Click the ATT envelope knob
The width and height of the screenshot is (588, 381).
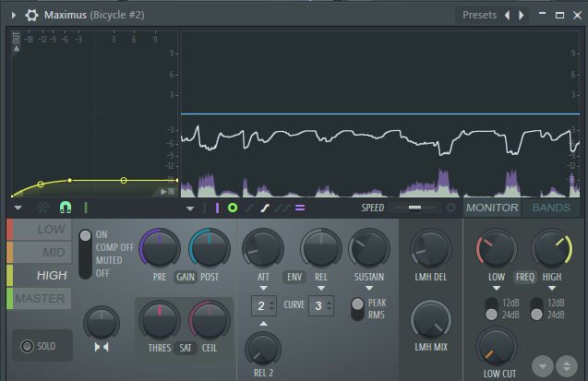click(263, 248)
